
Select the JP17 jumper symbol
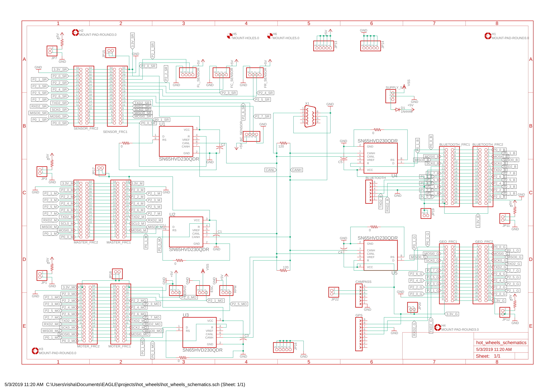tap(101, 170)
